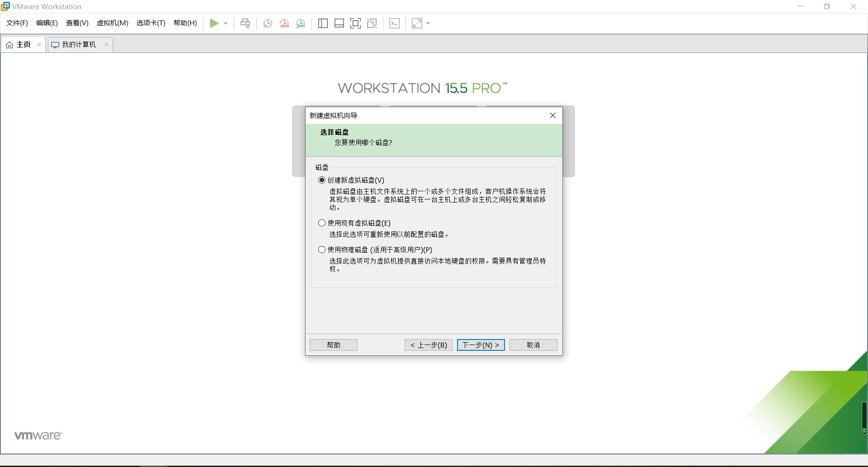Switch to the 主页 tab
The image size is (868, 467).
tap(24, 44)
